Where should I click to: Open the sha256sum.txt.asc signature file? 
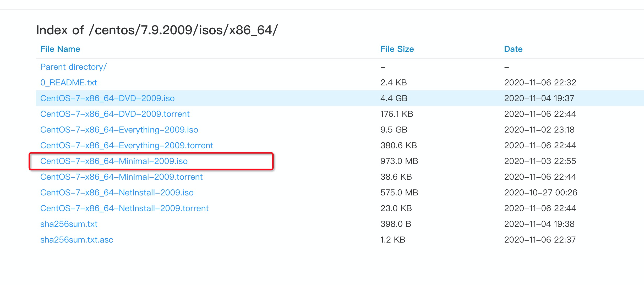click(x=77, y=240)
